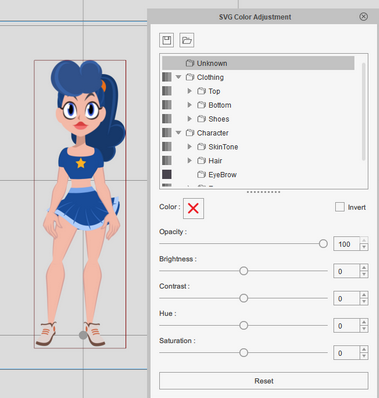The image size is (379, 398).
Task: Click the Saturation value field
Action: pyautogui.click(x=346, y=353)
